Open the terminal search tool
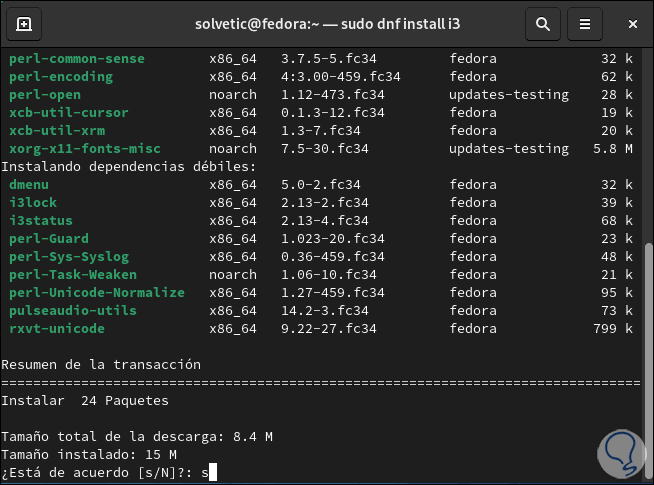The width and height of the screenshot is (654, 485). tap(543, 23)
